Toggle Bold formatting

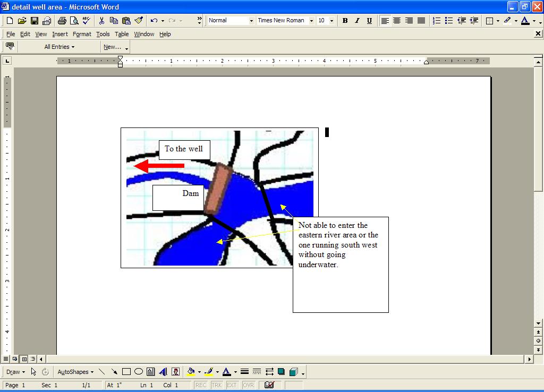point(345,21)
